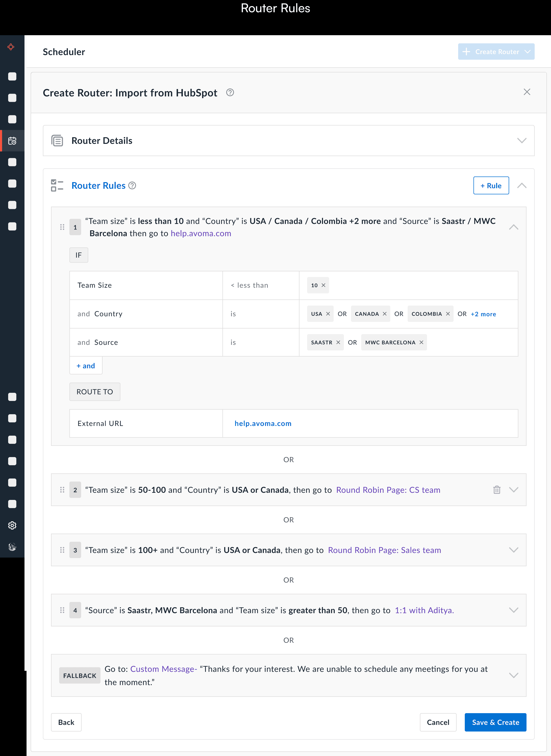Click help icon beside Create Router title
This screenshot has height=756, width=551.
[x=230, y=92]
